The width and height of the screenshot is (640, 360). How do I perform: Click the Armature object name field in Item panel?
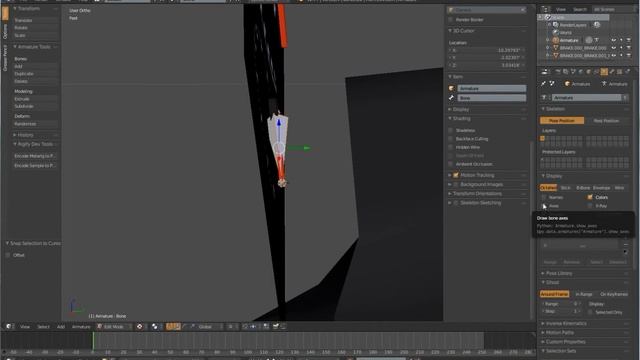491,89
